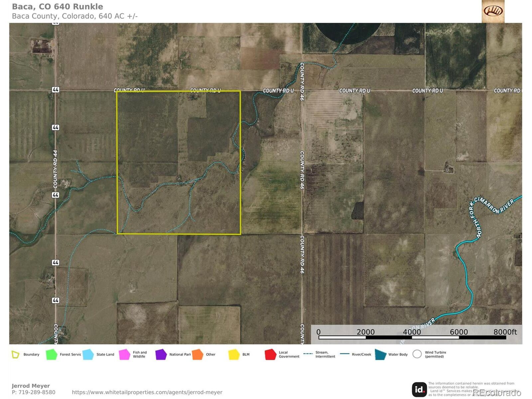Select the yellow BLM color swatch
The image size is (532, 399).
click(234, 354)
